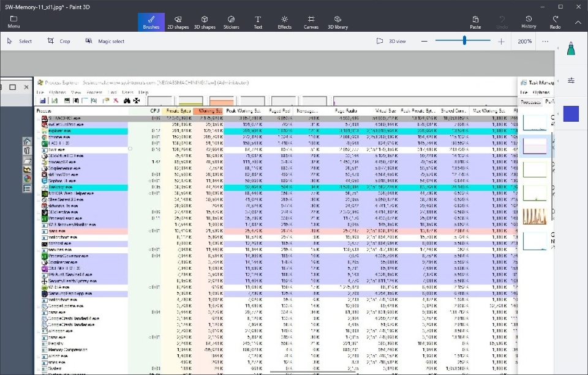This screenshot has width=588, height=375.
Task: Select the Text tool
Action: (258, 22)
